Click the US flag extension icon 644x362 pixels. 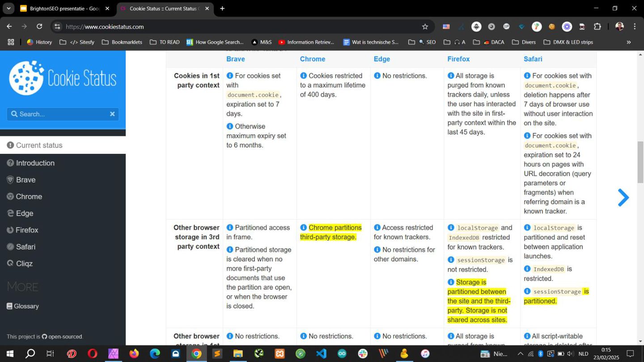446,27
